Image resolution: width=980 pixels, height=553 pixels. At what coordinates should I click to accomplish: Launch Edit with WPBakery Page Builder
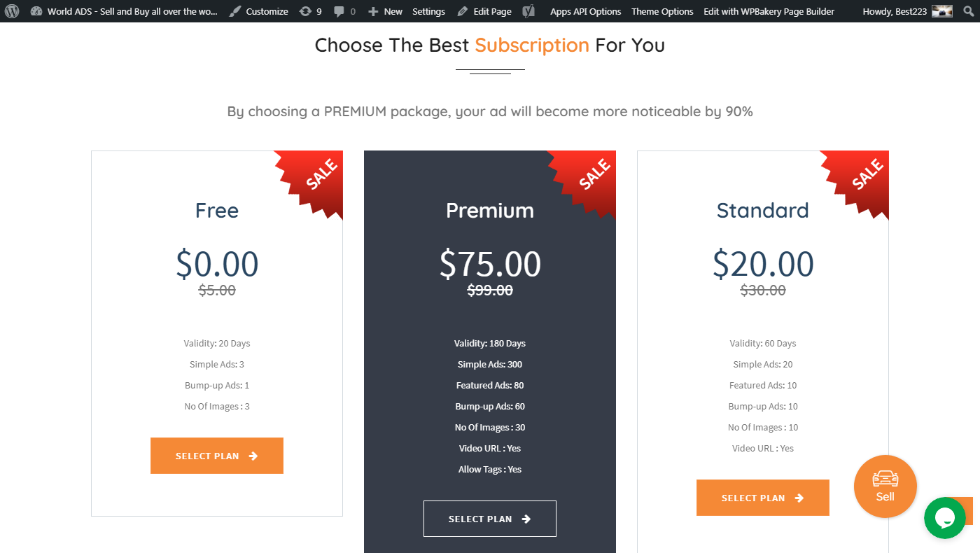[x=769, y=11]
